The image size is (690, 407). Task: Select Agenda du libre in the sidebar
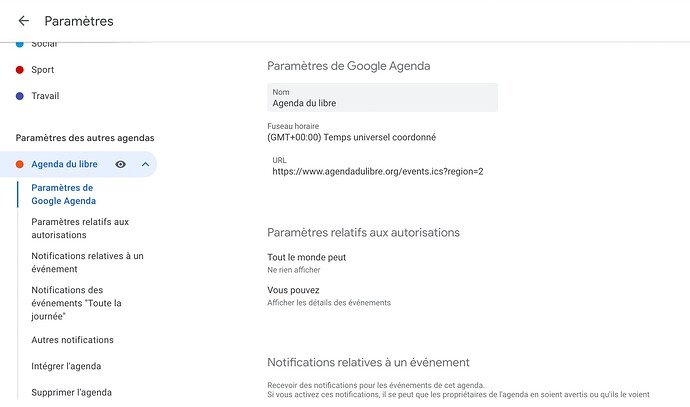64,164
